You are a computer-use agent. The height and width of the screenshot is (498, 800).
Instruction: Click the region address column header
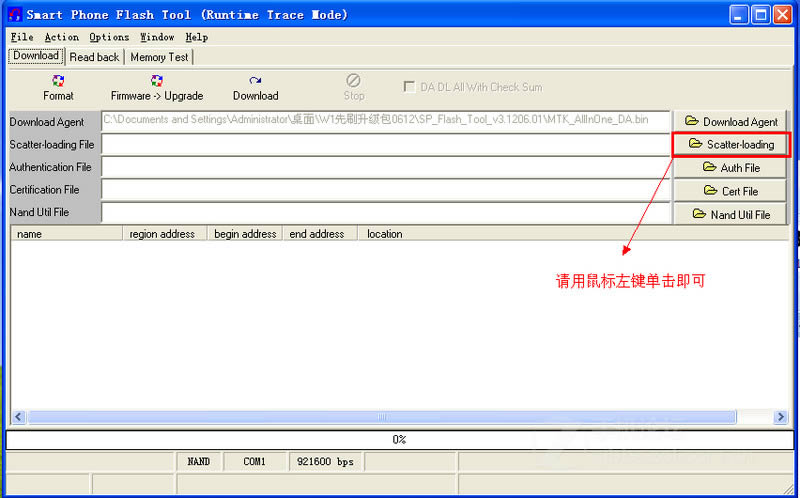(163, 234)
